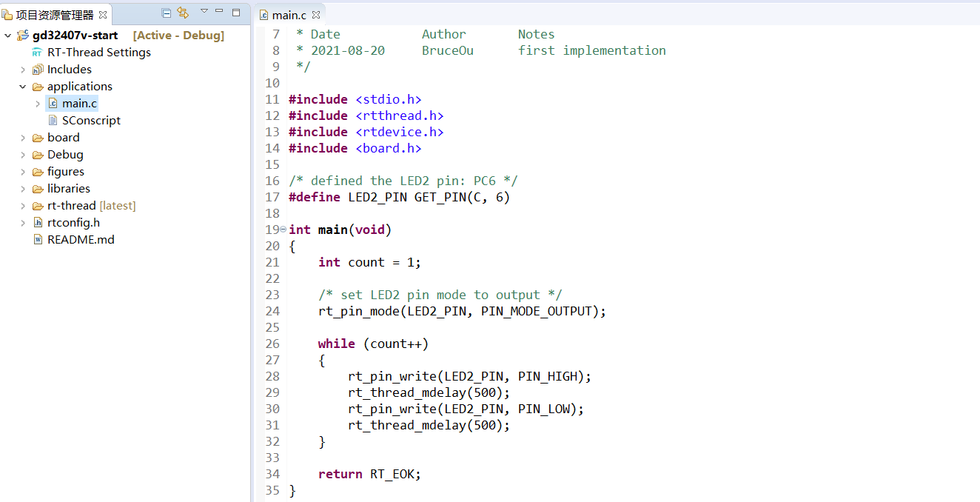Click the Debug folder icon
This screenshot has height=502, width=980.
point(38,155)
